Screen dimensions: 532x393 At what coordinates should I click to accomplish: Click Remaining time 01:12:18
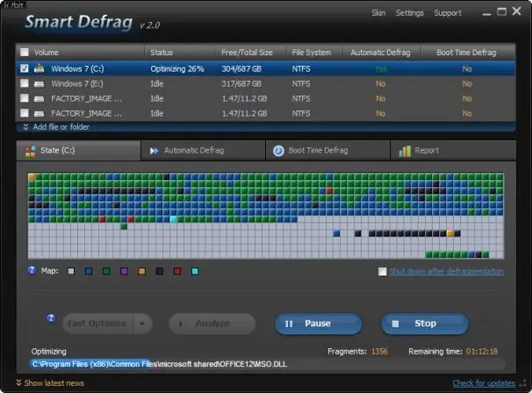coord(482,351)
